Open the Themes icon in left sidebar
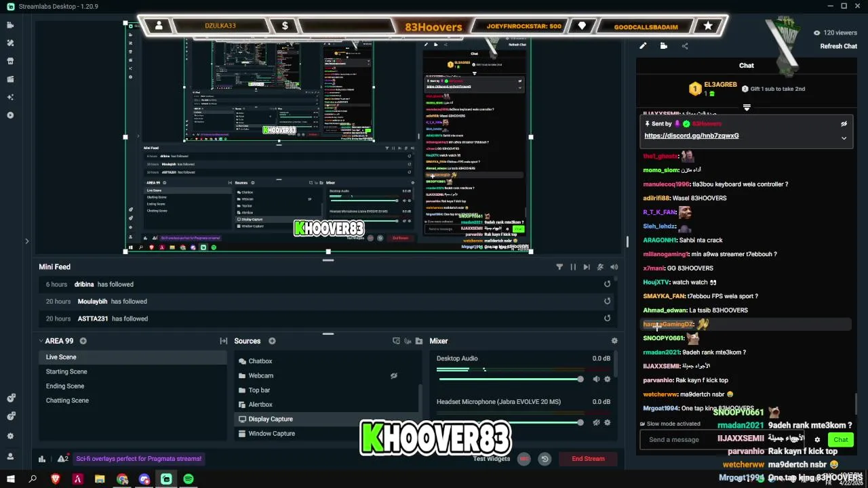 (10, 43)
